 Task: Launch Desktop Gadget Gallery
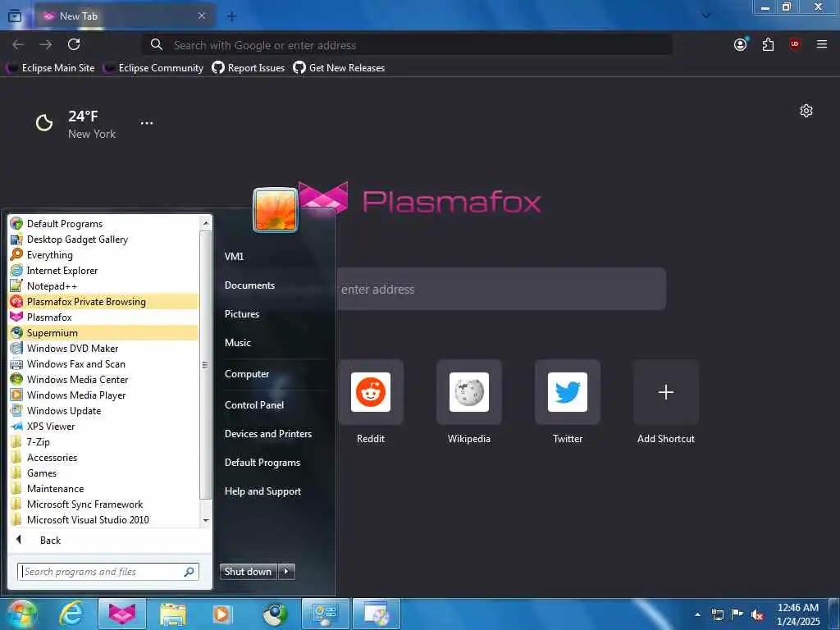pyautogui.click(x=104, y=240)
